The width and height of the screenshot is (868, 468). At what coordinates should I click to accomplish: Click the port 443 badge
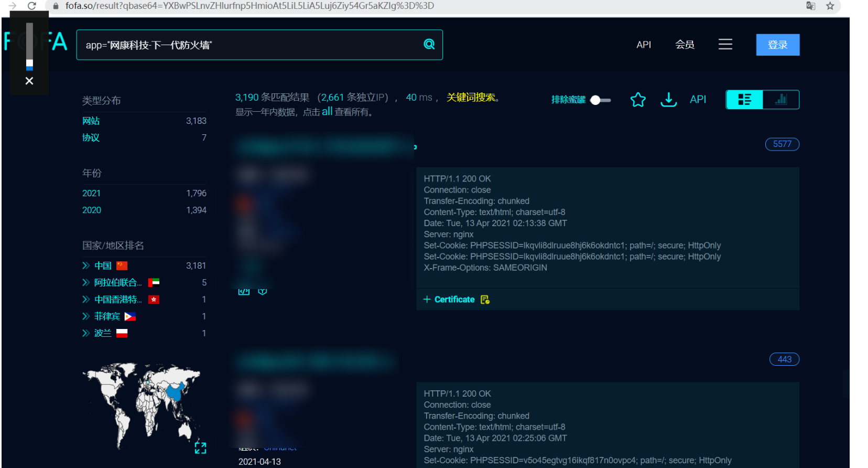[784, 359]
